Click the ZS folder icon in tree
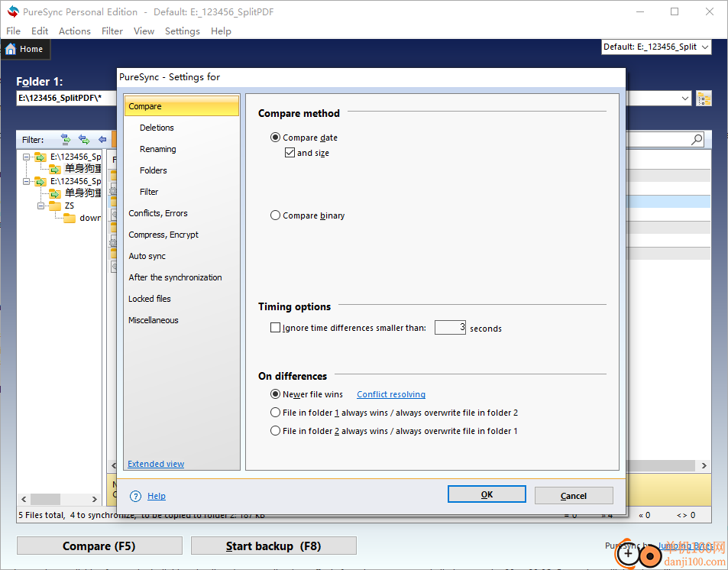The height and width of the screenshot is (570, 728). coord(55,206)
